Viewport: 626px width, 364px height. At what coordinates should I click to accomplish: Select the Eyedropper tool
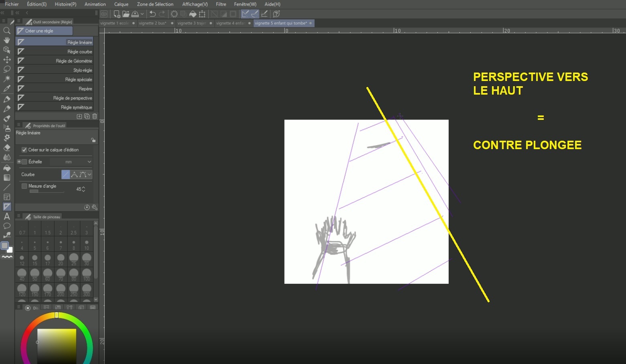coord(7,89)
